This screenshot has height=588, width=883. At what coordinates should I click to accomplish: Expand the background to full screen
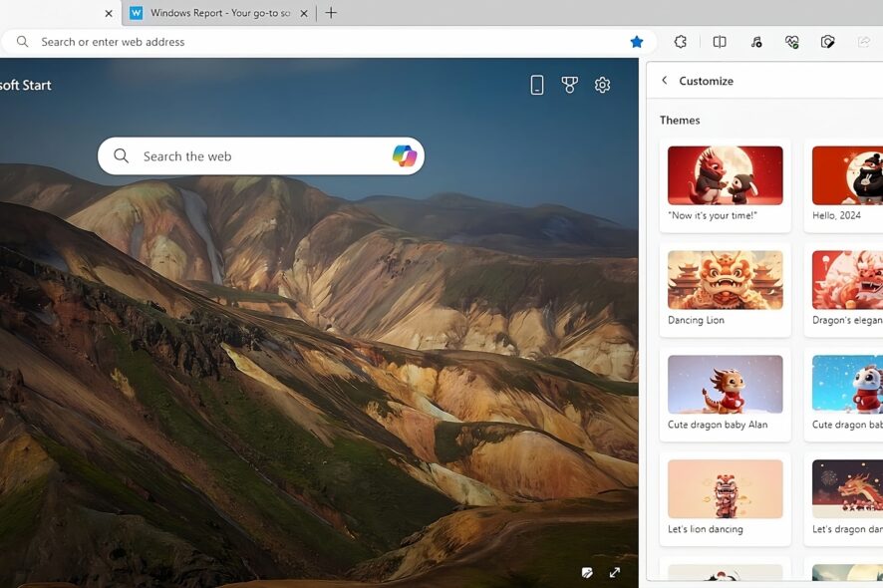point(615,573)
